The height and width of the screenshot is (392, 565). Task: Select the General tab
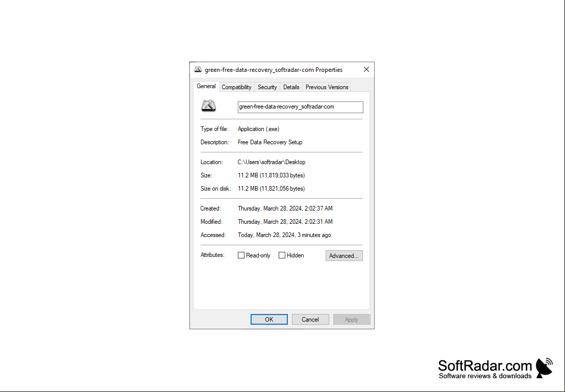pyautogui.click(x=206, y=86)
